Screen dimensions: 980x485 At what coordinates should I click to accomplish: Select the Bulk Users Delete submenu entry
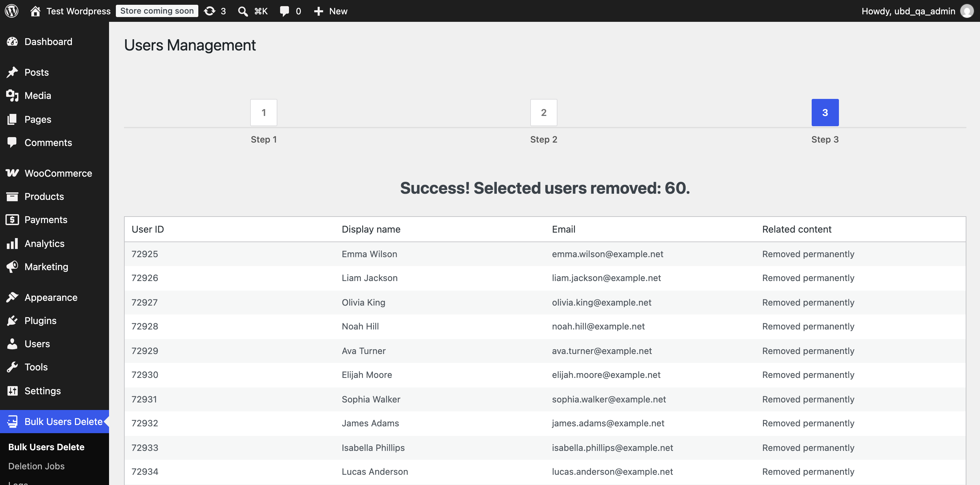[46, 447]
